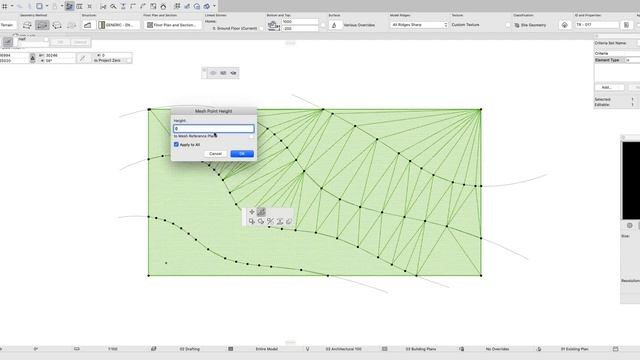Image resolution: width=640 pixels, height=360 pixels.
Task: Select the Element Type criteria row
Action: 617,60
